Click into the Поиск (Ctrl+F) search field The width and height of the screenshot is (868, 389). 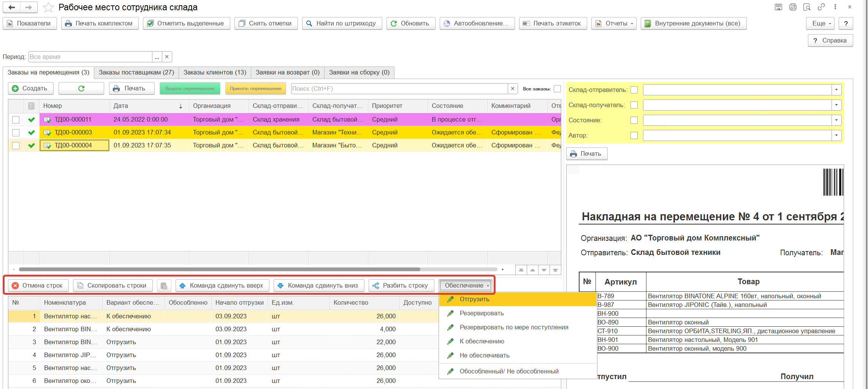point(399,89)
